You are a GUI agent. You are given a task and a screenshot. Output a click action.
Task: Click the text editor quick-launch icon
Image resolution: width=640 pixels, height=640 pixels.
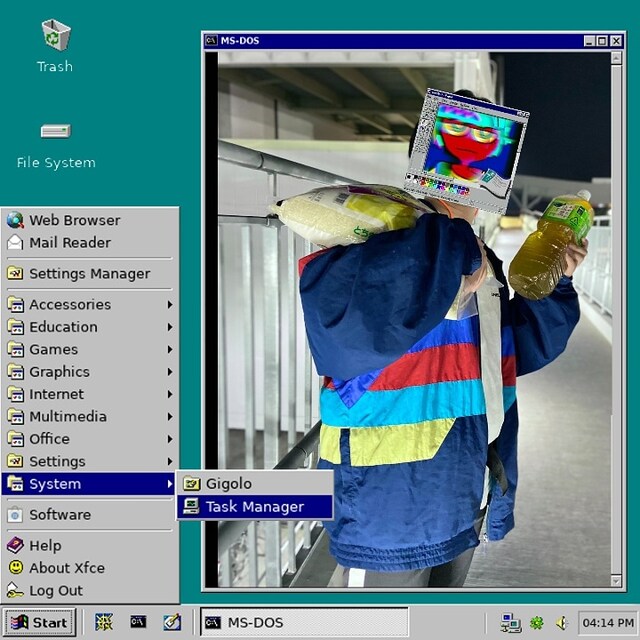tap(171, 622)
